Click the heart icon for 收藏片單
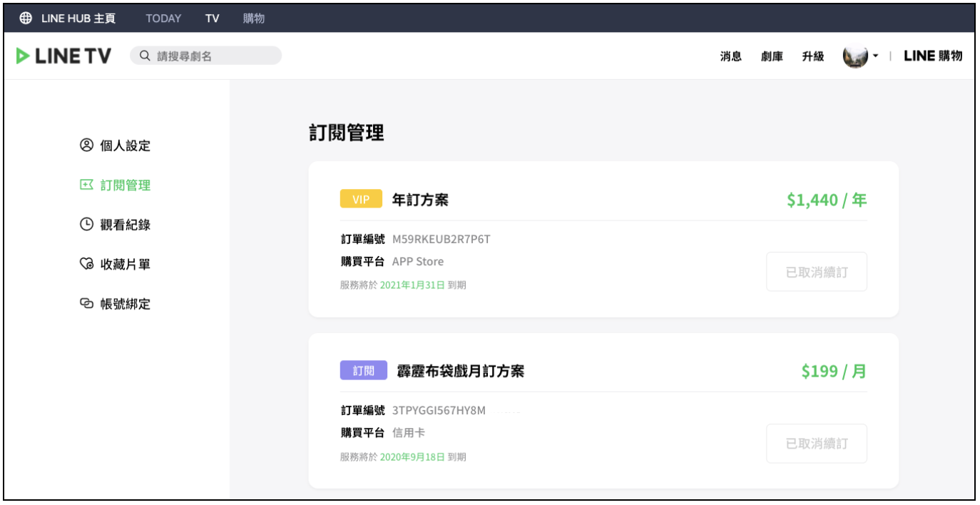The height and width of the screenshot is (505, 980). pyautogui.click(x=86, y=264)
